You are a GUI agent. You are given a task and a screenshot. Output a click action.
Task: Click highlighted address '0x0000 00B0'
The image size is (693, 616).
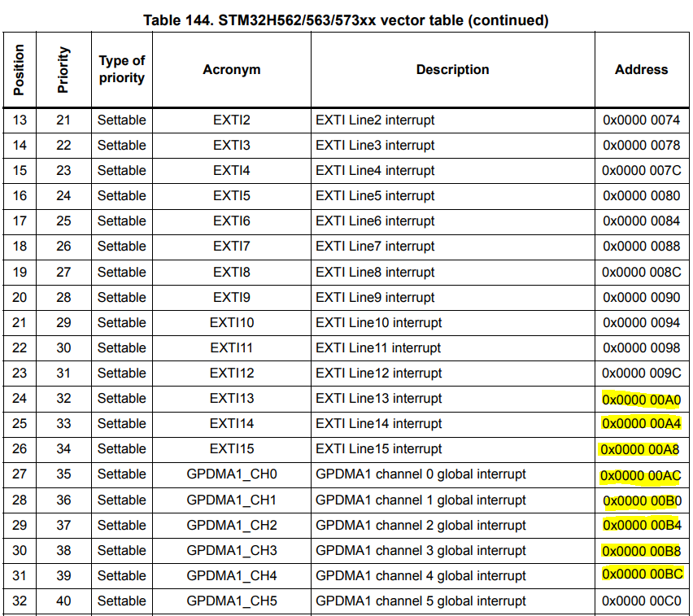pos(643,501)
